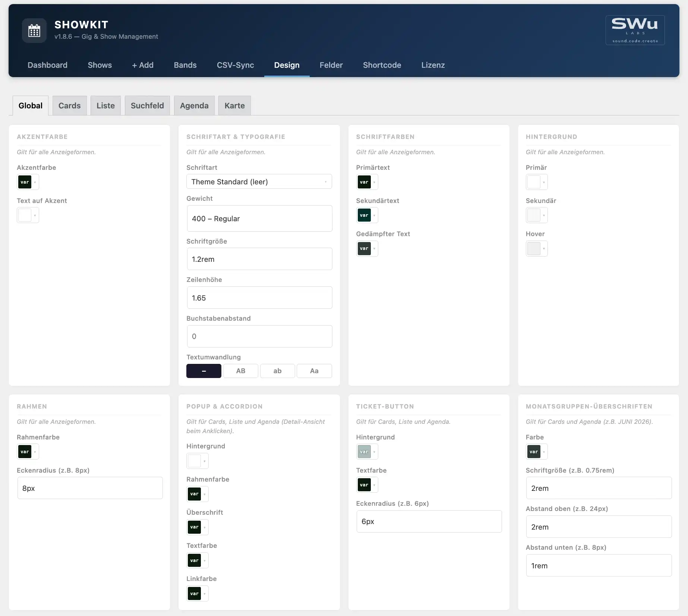This screenshot has height=616, width=688.
Task: Switch to the Karte sub-tab
Action: click(x=235, y=105)
